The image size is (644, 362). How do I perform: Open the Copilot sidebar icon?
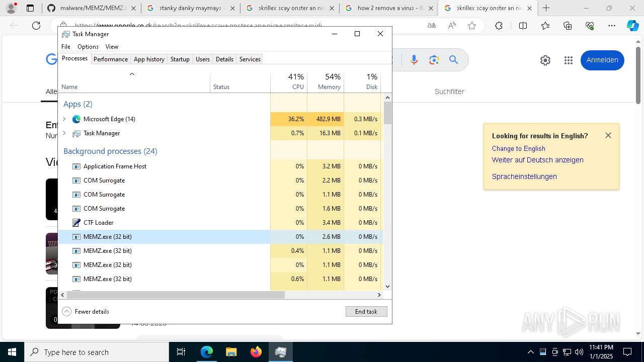633,26
